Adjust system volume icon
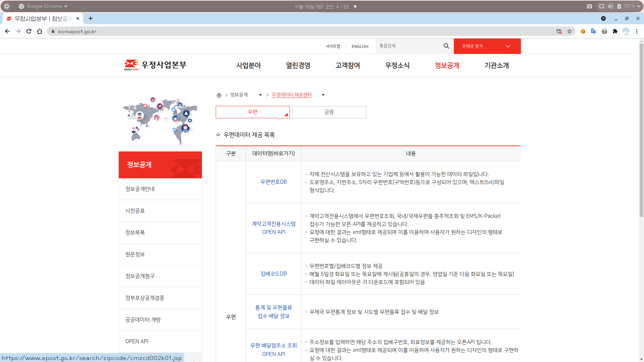This screenshot has height=362, width=644. point(610,6)
